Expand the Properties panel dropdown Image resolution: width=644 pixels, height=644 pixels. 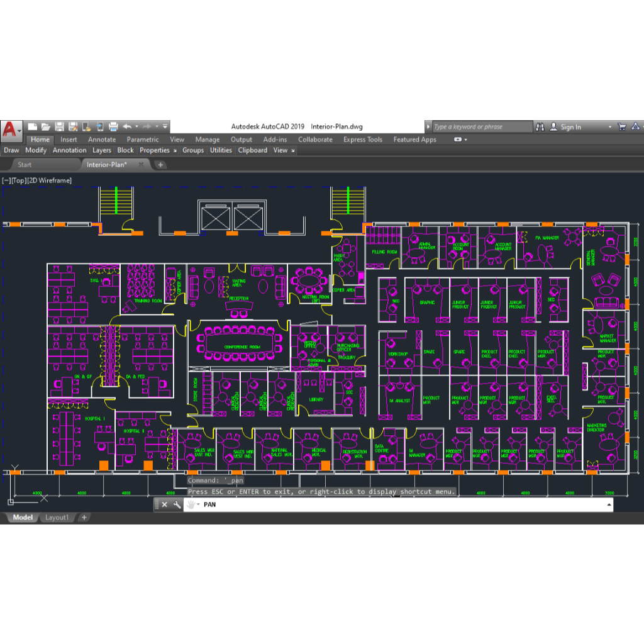pyautogui.click(x=175, y=150)
